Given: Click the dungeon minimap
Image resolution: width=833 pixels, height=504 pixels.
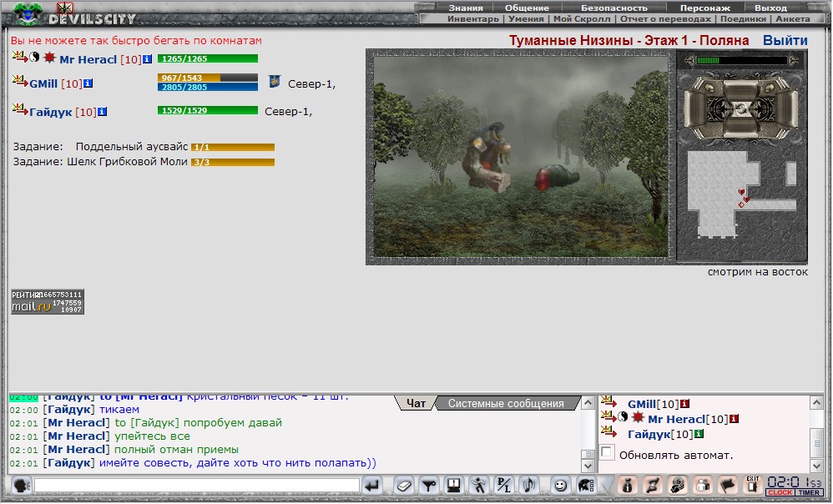Looking at the screenshot, I should (x=742, y=194).
